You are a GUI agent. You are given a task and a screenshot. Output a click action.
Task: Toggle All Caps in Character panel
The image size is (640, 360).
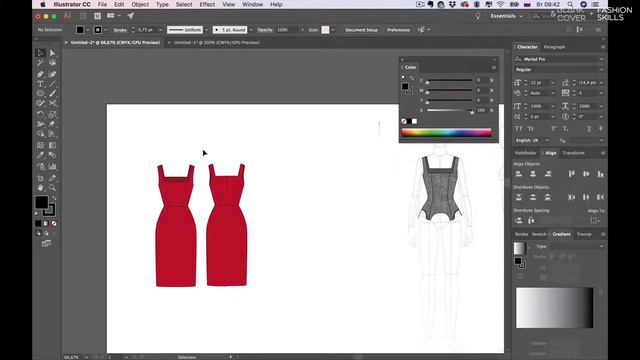click(x=518, y=129)
